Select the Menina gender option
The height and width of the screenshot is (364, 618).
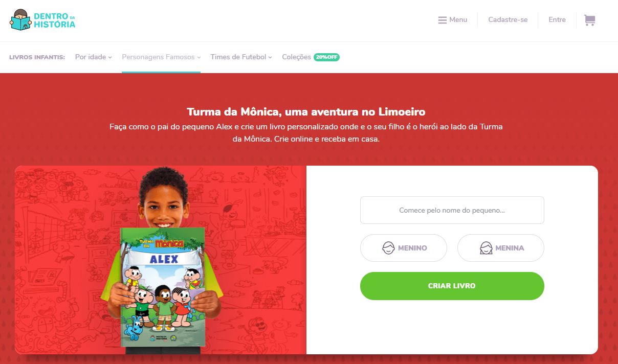pyautogui.click(x=501, y=248)
